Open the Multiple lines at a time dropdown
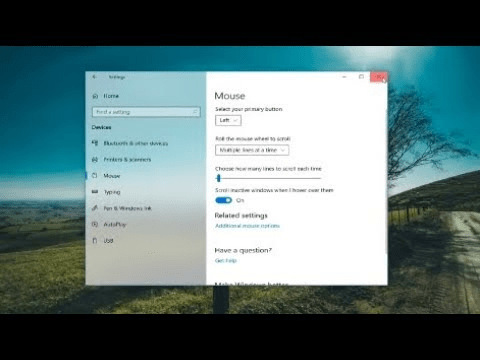480x360 pixels. pyautogui.click(x=252, y=150)
